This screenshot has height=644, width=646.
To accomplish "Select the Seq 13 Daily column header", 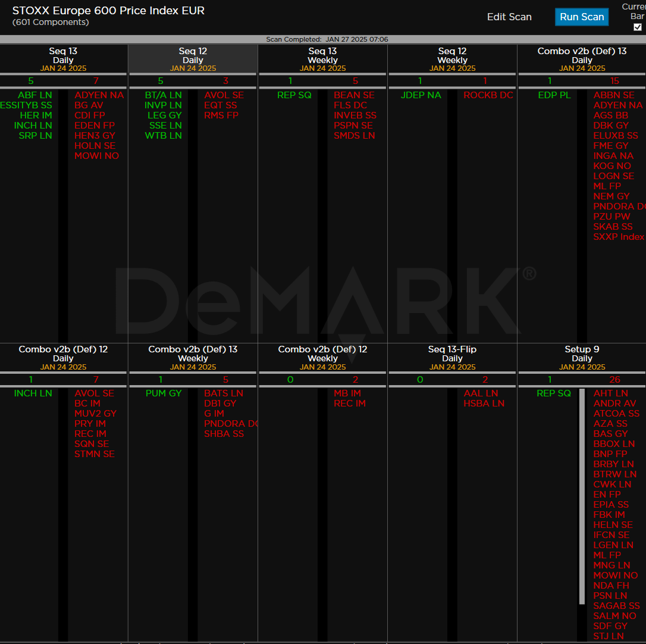I will 64,60.
